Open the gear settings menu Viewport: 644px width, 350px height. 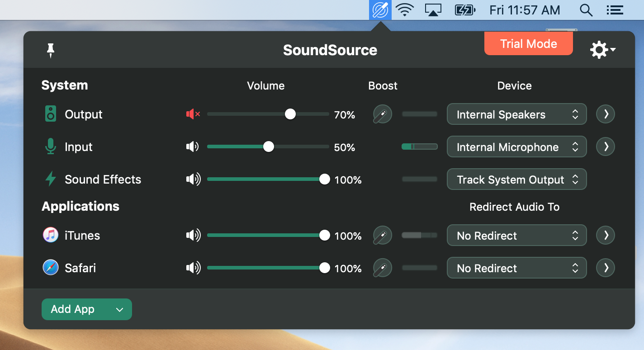(602, 50)
